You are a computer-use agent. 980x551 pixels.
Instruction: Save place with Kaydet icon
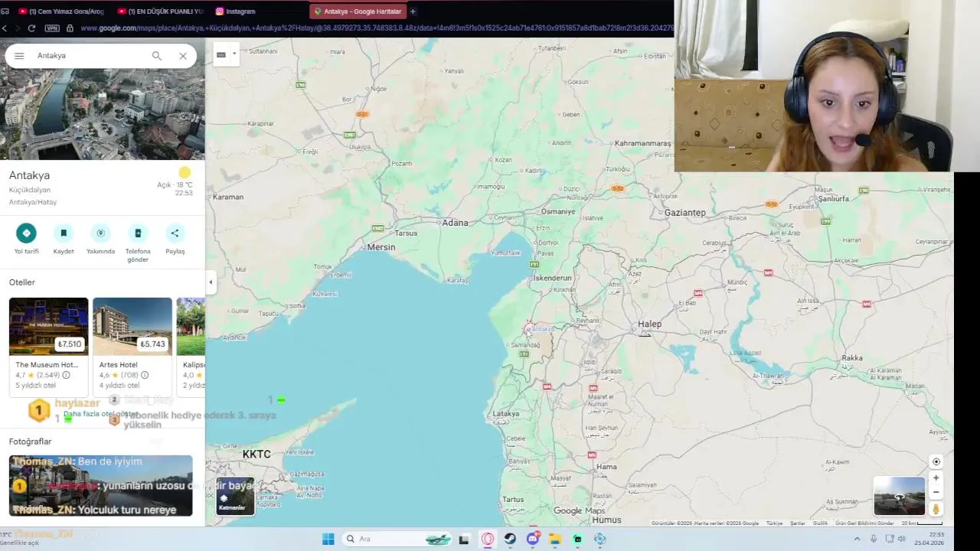pyautogui.click(x=64, y=233)
